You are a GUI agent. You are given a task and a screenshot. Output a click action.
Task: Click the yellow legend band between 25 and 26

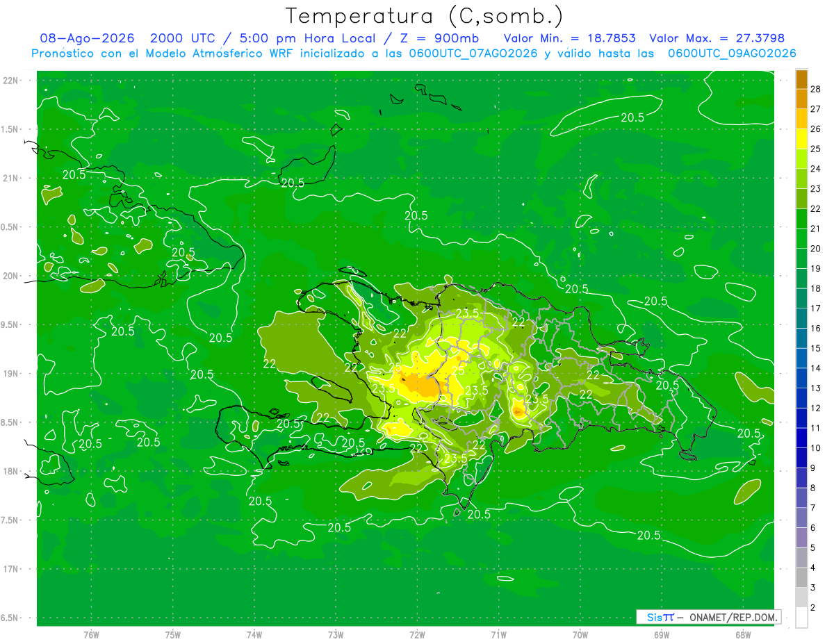click(801, 139)
